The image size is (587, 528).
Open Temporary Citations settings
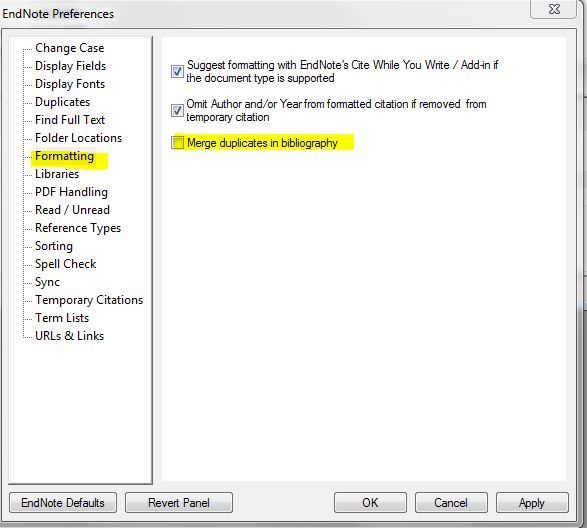point(89,300)
